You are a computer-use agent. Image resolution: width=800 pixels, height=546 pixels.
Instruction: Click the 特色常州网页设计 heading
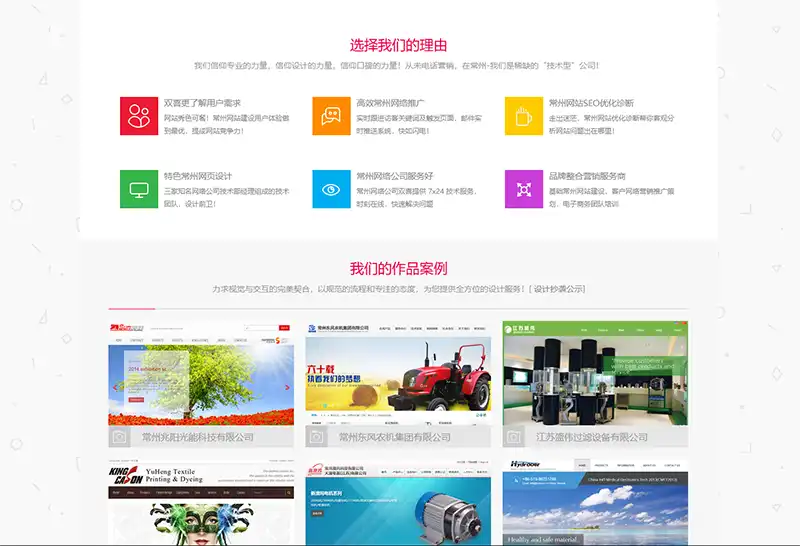pyautogui.click(x=198, y=176)
